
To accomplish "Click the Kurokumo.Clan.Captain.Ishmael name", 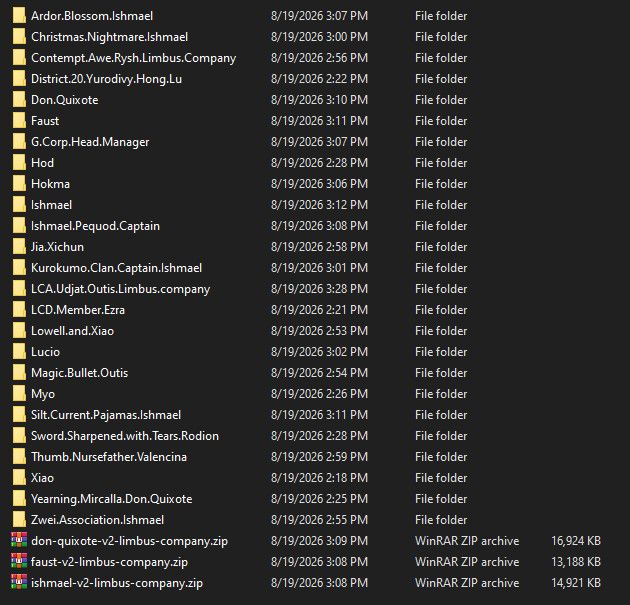I will coord(117,268).
